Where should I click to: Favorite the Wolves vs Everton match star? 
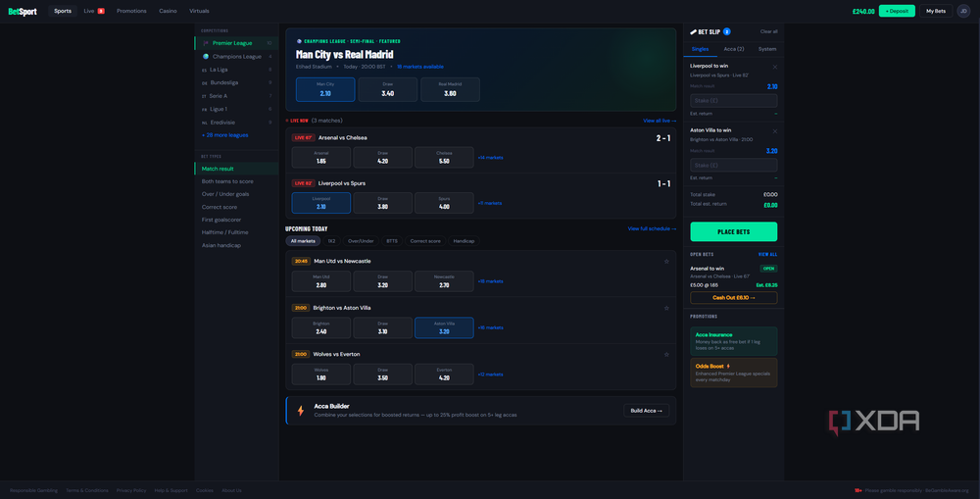(666, 355)
